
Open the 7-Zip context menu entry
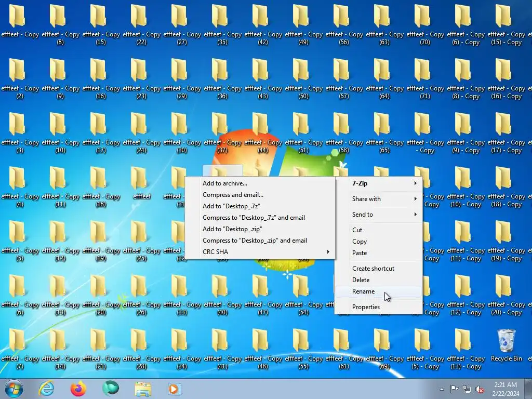pyautogui.click(x=379, y=183)
